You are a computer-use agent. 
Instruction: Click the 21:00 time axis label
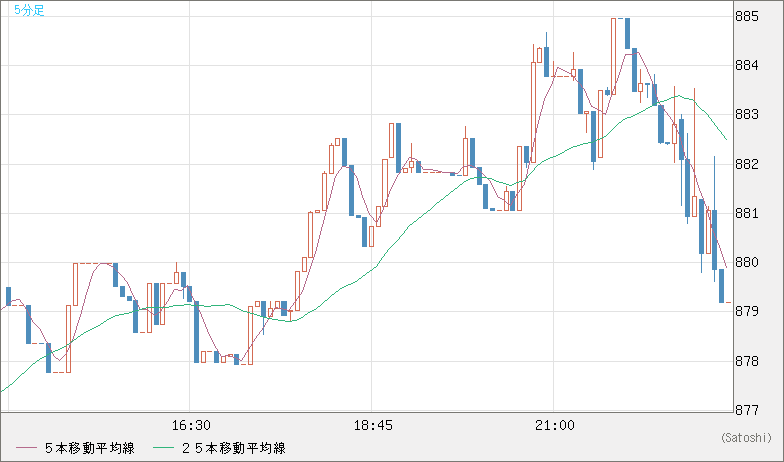pos(555,426)
